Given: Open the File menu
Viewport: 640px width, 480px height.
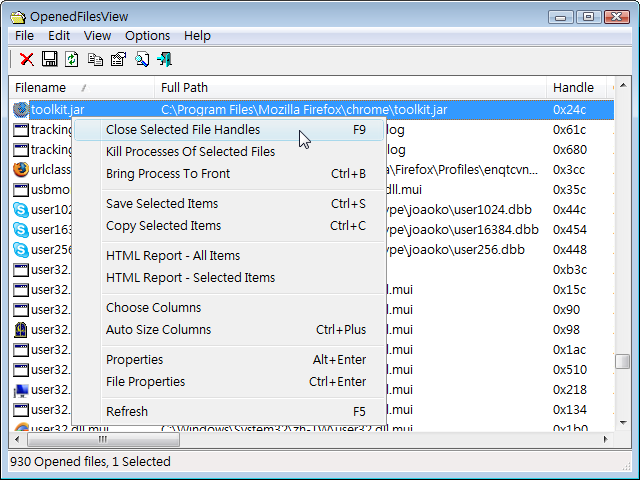Looking at the screenshot, I should [x=24, y=36].
